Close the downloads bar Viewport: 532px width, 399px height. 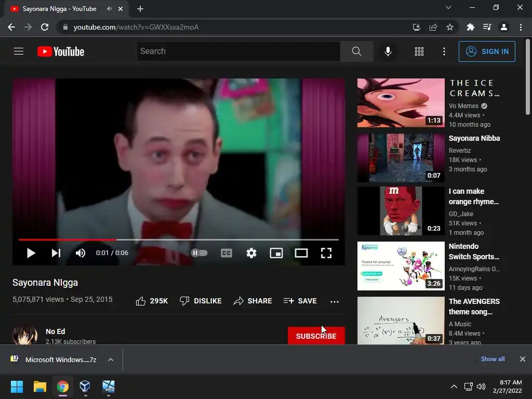(x=523, y=359)
